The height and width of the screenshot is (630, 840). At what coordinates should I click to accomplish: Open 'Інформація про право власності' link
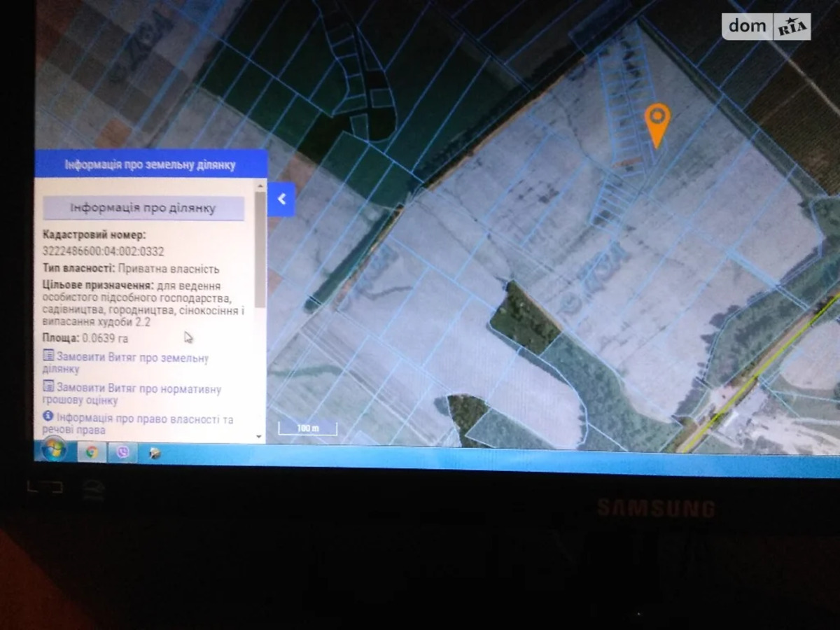pos(144,424)
